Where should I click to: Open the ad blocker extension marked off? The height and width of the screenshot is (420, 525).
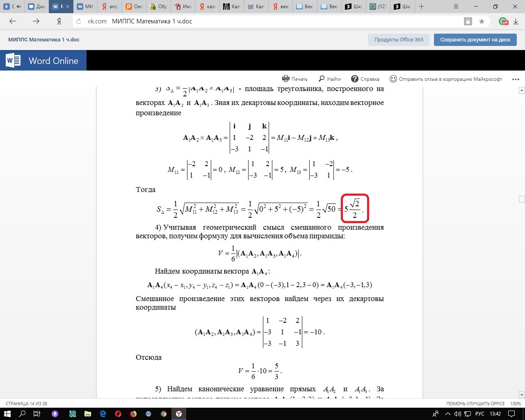point(503,21)
